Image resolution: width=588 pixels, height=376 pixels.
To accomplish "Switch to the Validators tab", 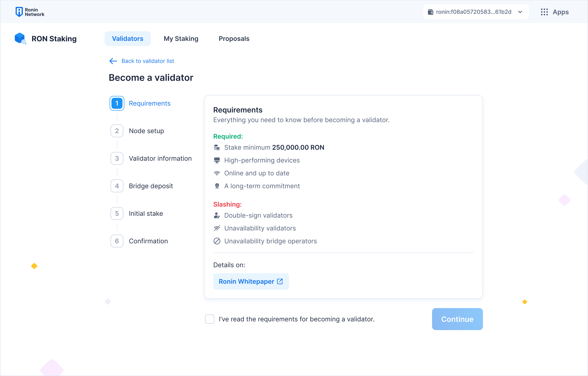I will point(128,39).
